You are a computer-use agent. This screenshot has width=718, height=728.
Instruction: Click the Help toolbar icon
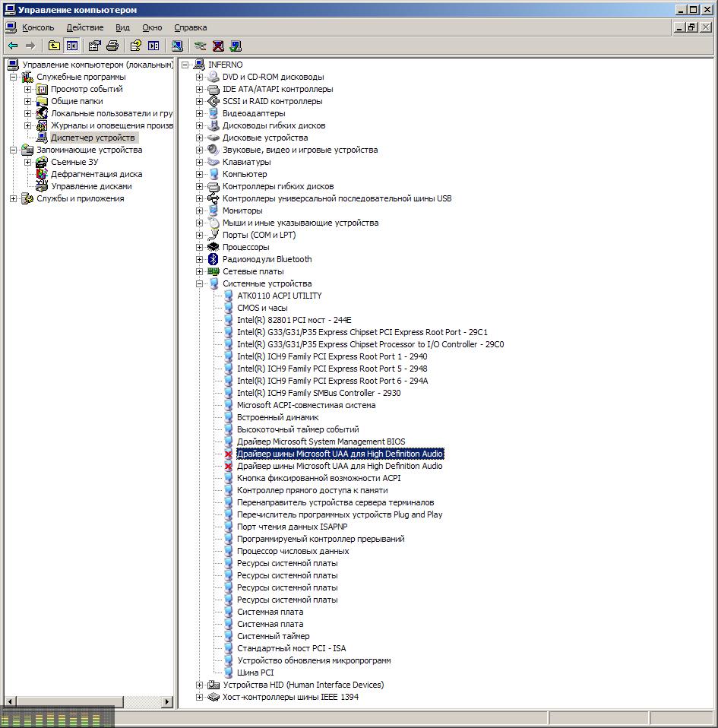(x=136, y=46)
